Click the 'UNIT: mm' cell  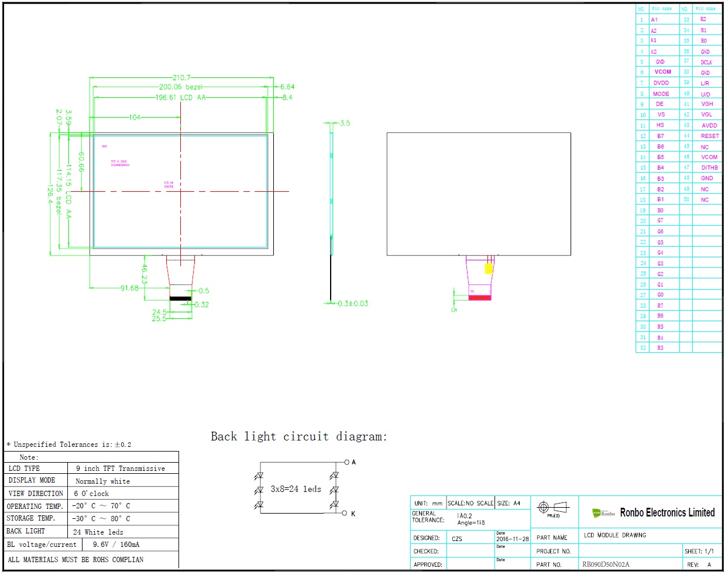(x=428, y=503)
